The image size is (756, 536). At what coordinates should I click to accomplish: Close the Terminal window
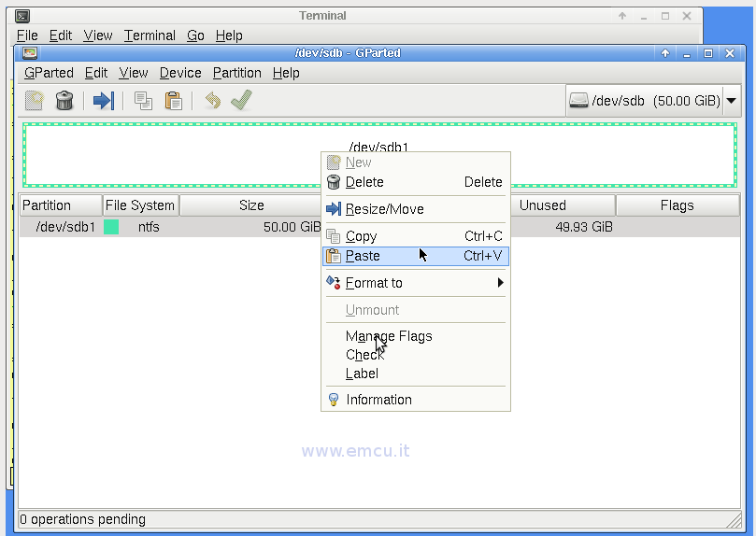[x=687, y=16]
